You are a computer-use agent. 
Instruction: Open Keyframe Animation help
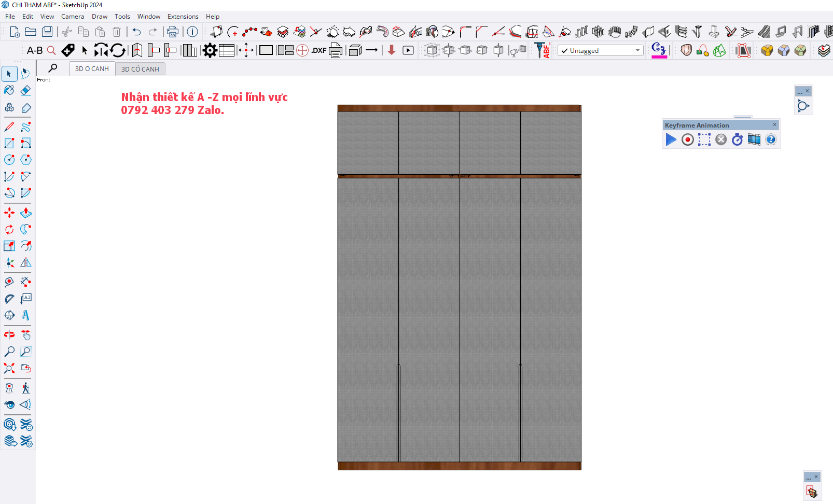coord(771,139)
